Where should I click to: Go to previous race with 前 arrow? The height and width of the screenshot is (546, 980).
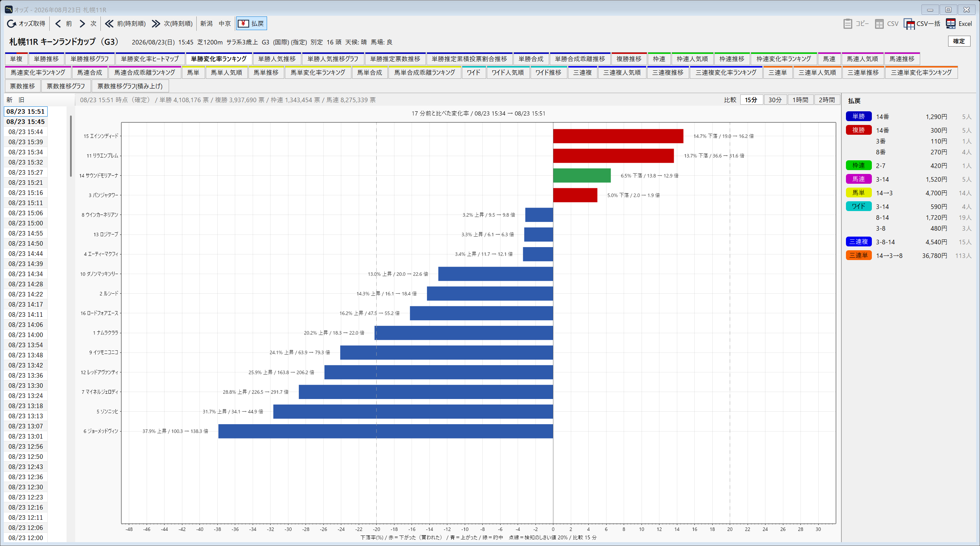[58, 23]
